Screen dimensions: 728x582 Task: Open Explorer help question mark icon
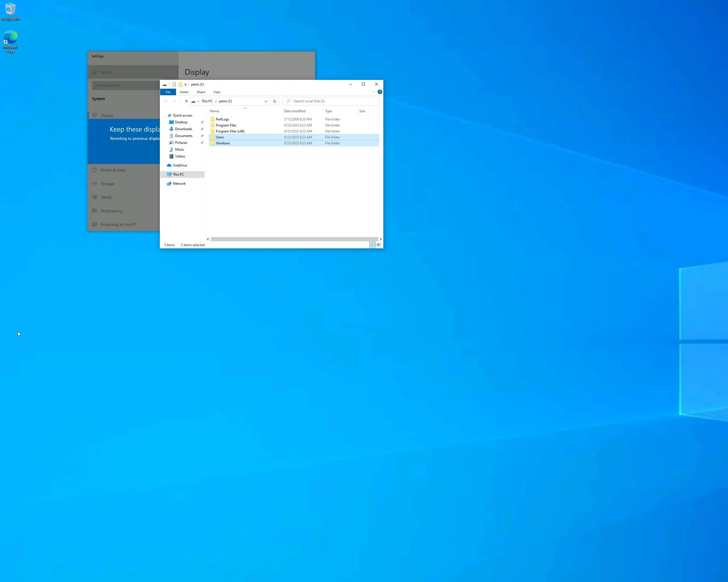[x=380, y=92]
